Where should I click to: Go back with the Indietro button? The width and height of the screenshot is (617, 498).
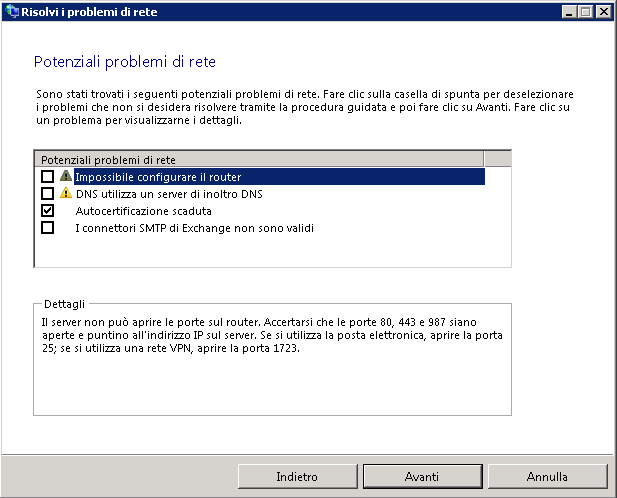click(x=297, y=477)
